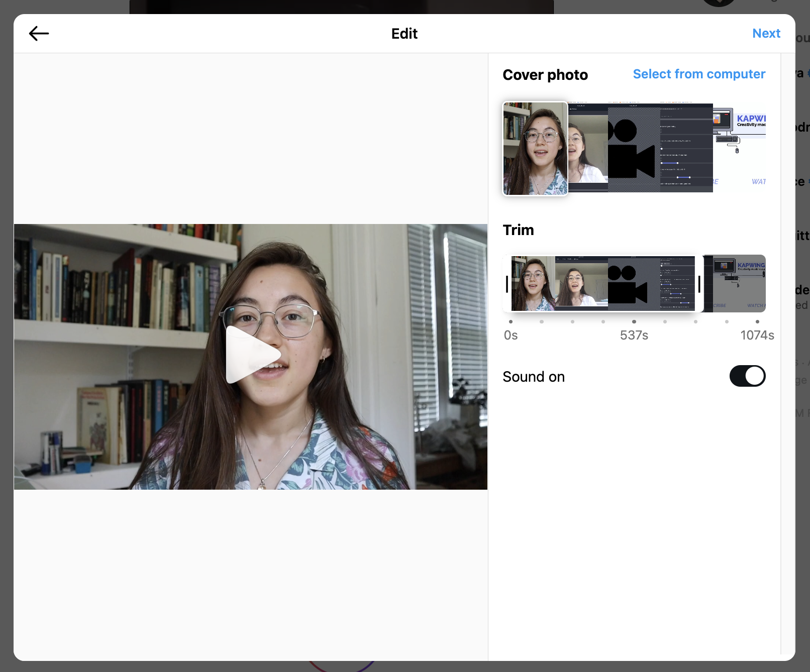Click the left trim handle
The width and height of the screenshot is (810, 672).
point(508,284)
